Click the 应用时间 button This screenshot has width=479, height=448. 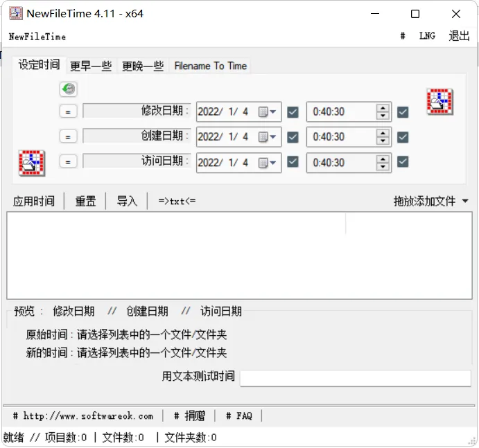pos(34,201)
